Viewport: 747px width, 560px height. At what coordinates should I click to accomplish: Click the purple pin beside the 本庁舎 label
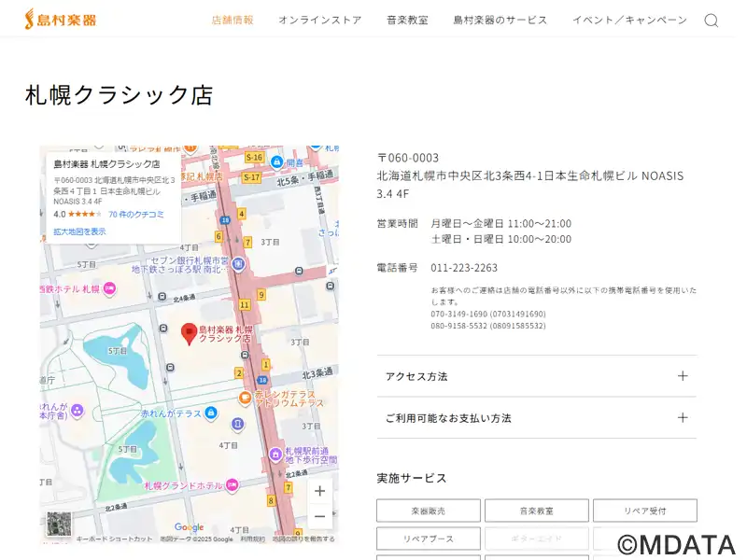tap(78, 410)
